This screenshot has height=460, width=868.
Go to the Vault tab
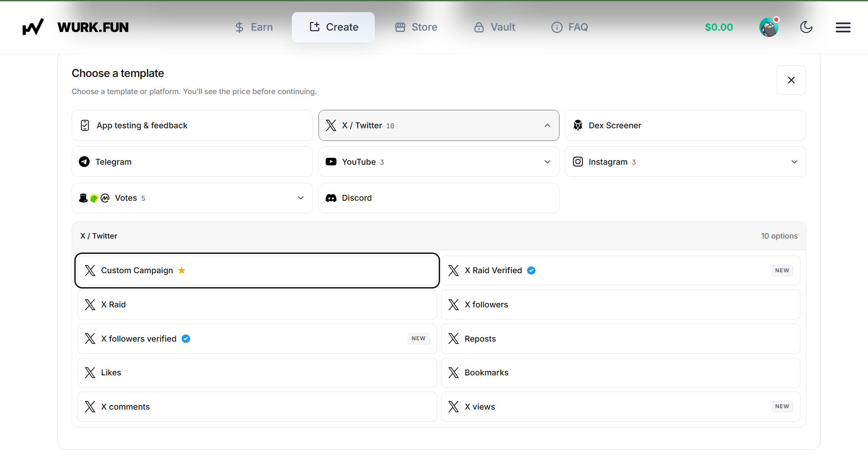point(494,27)
